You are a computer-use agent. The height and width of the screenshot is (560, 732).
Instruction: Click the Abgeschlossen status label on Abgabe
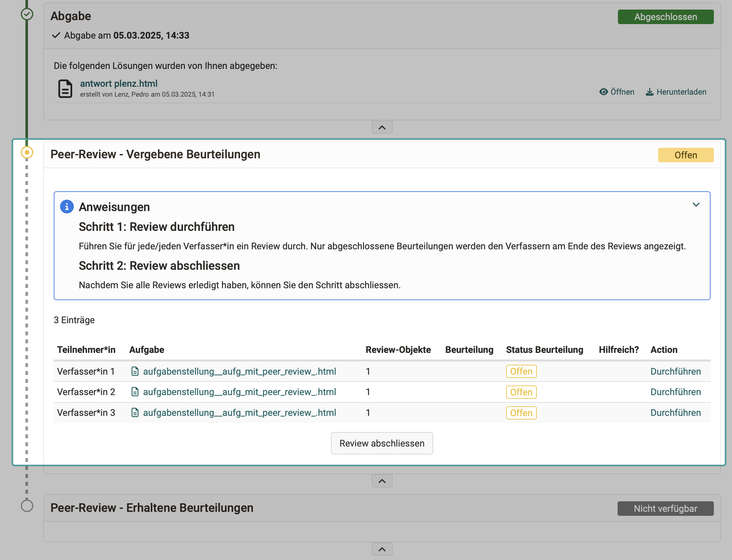click(665, 17)
